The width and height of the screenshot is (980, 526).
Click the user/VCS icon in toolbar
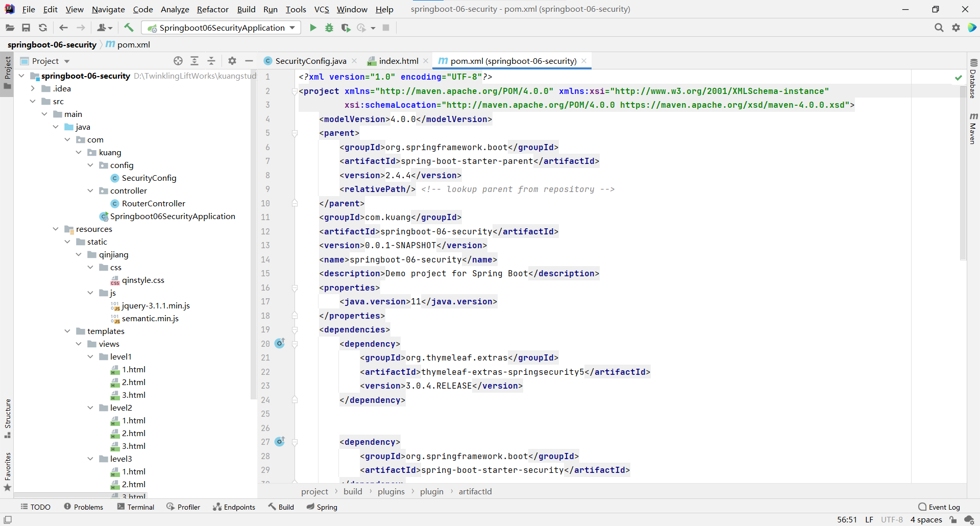pos(105,28)
